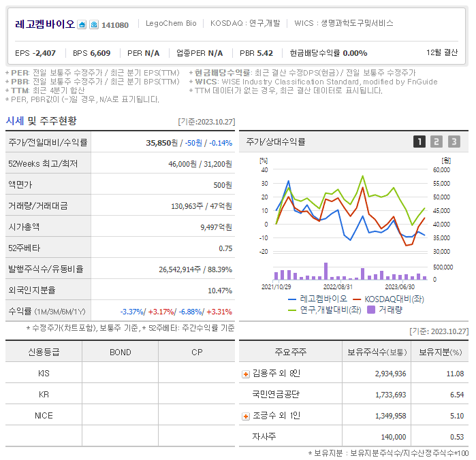The width and height of the screenshot is (476, 460).
Task: Click the ownership percentage 6.54
Action: pyautogui.click(x=457, y=395)
